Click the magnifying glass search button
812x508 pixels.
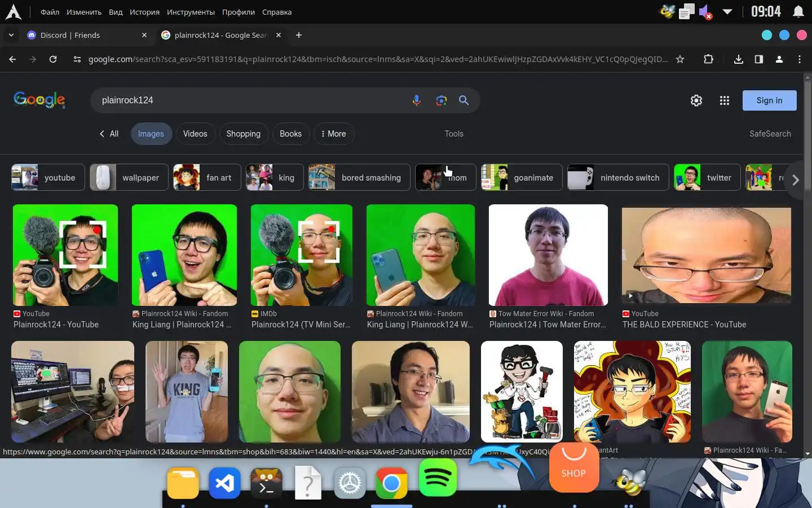pyautogui.click(x=464, y=100)
